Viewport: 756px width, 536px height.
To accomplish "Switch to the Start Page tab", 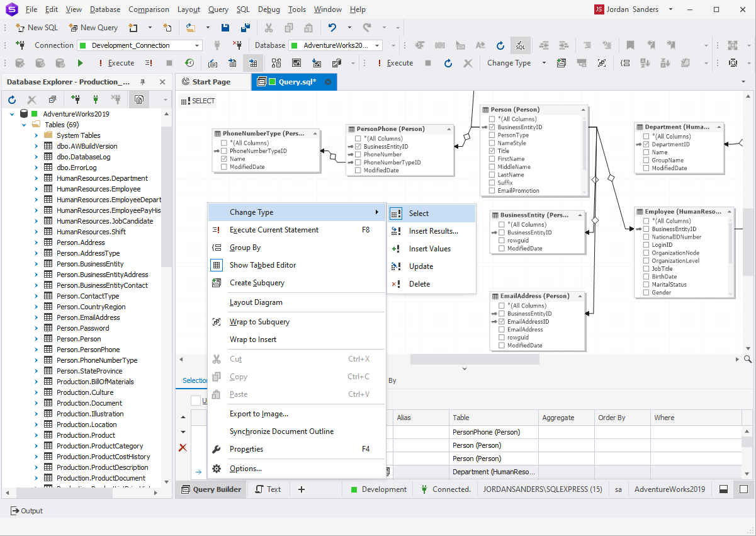I will (x=213, y=82).
